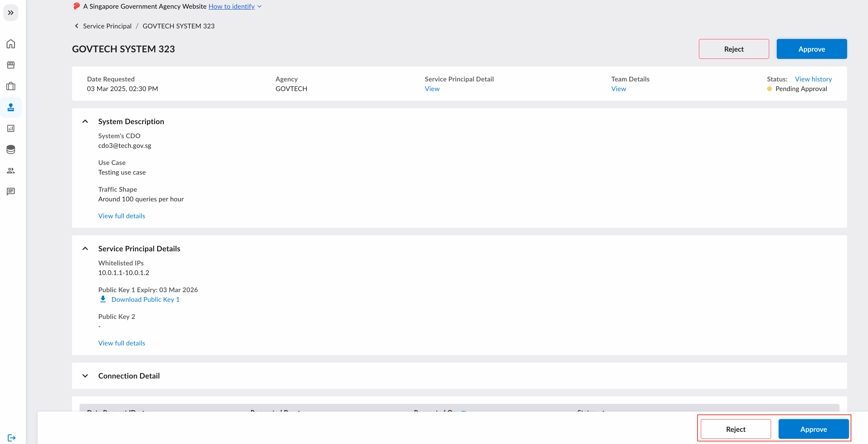Click Download Public Key 1 link
This screenshot has height=444, width=868.
click(145, 299)
